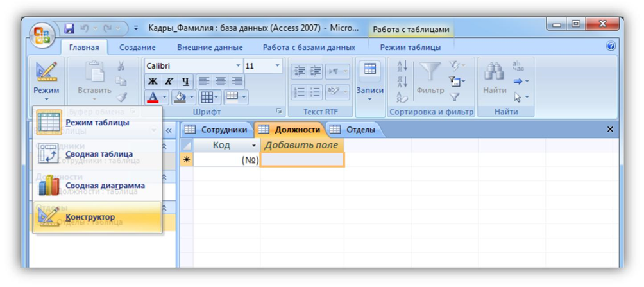Click the empty cell under Добавить поле
644x287 pixels.
(x=302, y=160)
